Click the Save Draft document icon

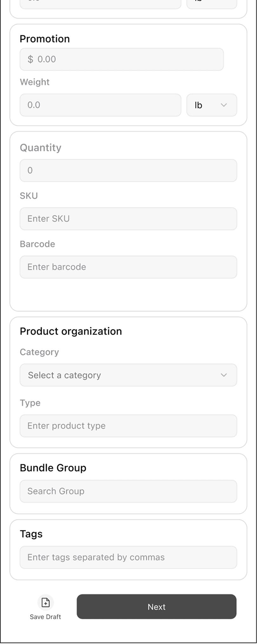coord(46,602)
